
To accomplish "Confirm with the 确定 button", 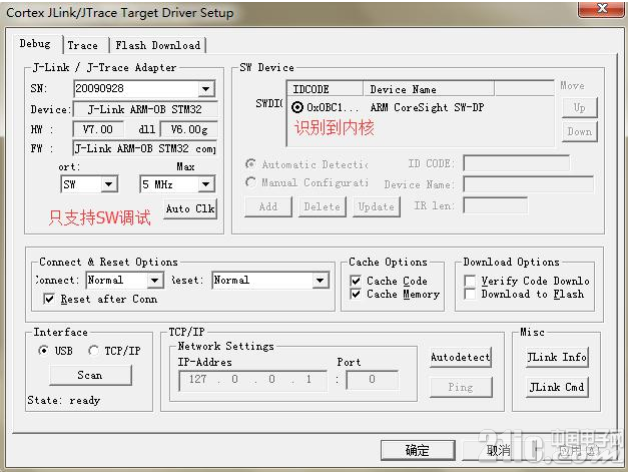I will [418, 450].
